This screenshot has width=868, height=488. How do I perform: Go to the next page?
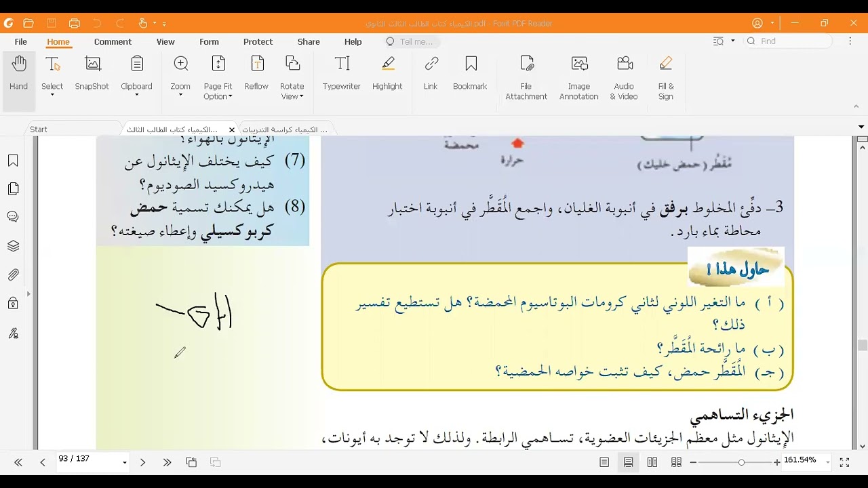(x=142, y=462)
